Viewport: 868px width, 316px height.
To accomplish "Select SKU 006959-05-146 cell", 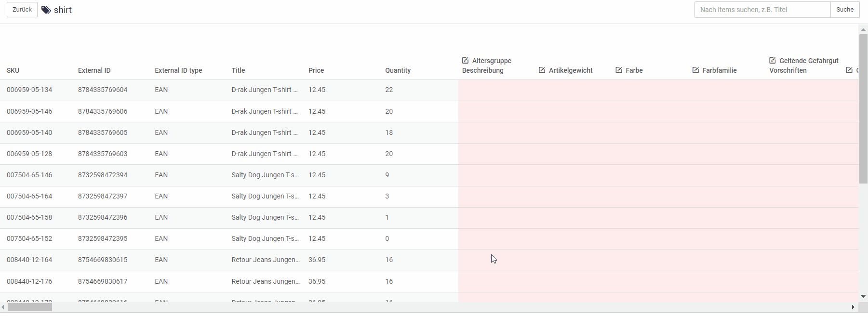I will pos(29,111).
